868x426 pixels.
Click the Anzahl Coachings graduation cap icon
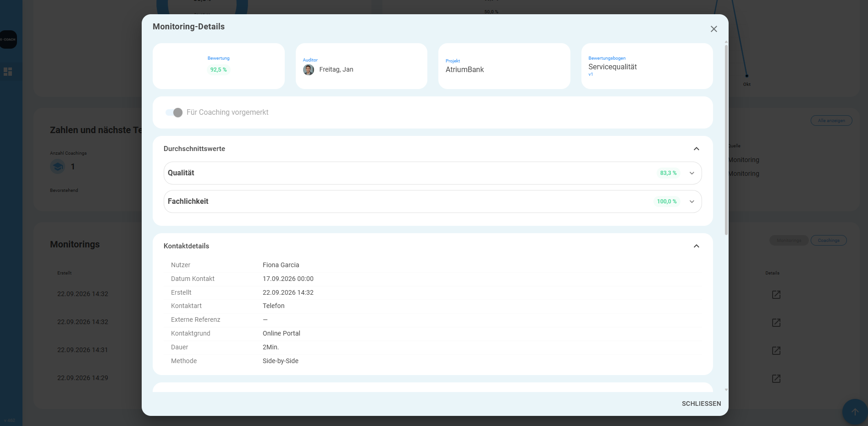[58, 167]
